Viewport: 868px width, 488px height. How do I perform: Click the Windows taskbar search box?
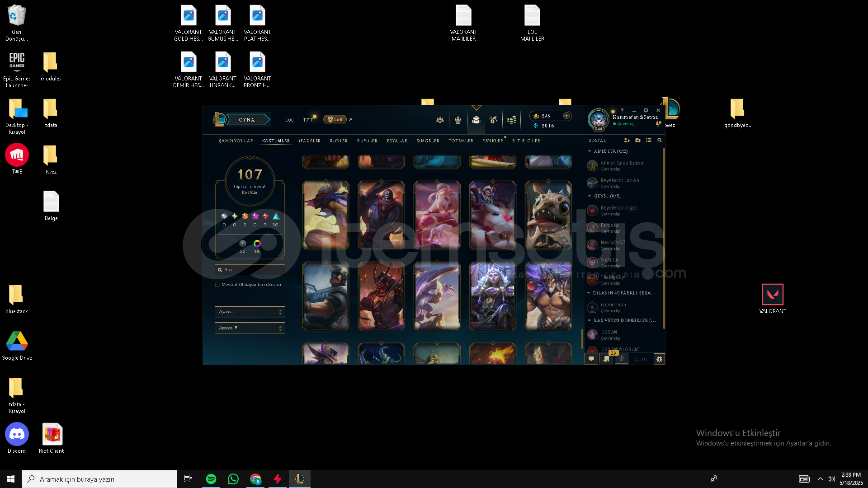click(x=99, y=479)
